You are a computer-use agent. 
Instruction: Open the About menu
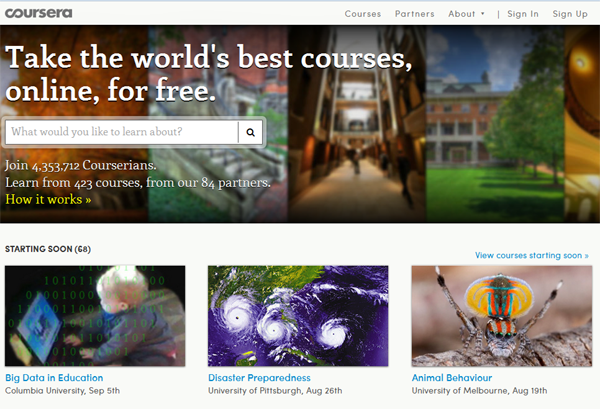point(462,14)
